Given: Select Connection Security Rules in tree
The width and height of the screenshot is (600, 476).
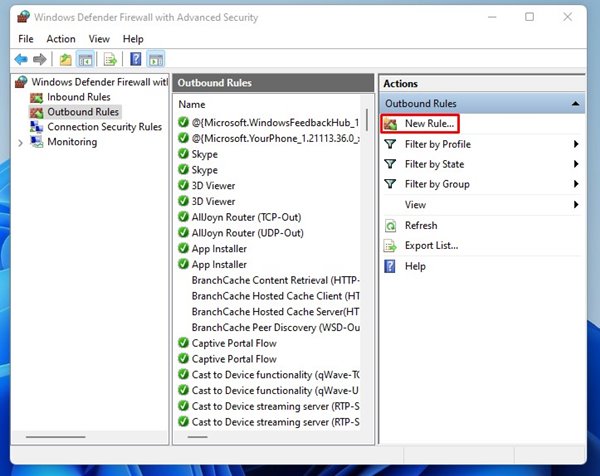Looking at the screenshot, I should pos(104,127).
